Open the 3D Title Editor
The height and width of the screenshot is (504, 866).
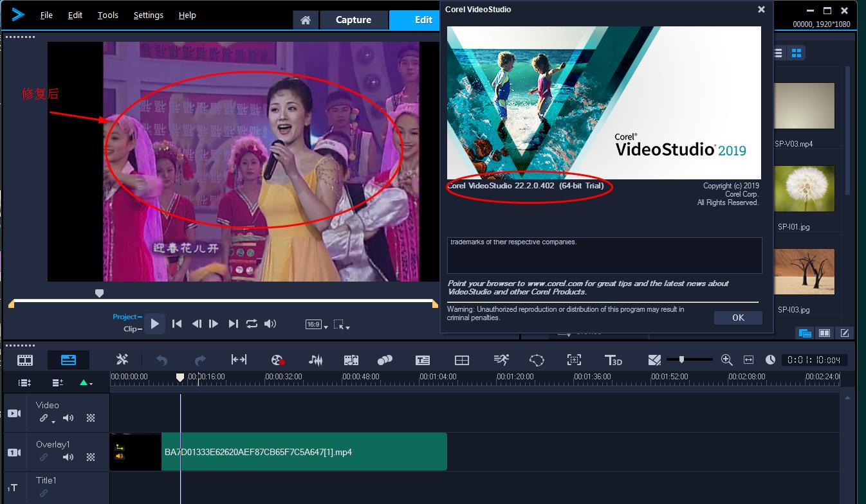click(x=613, y=360)
